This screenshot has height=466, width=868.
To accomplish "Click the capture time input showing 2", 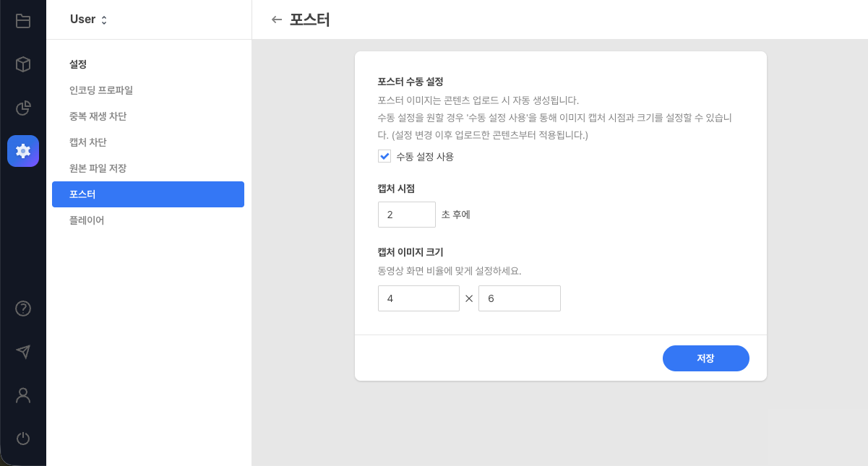I will (406, 214).
